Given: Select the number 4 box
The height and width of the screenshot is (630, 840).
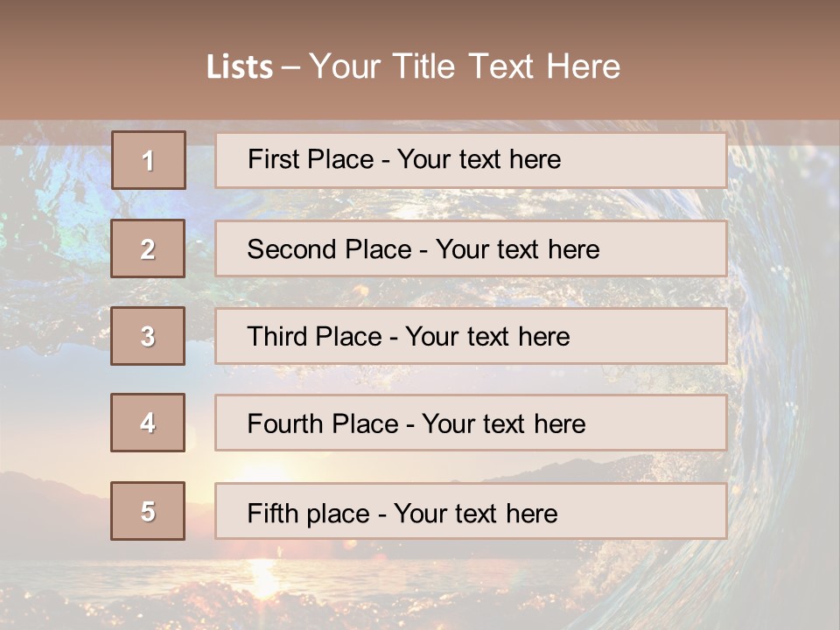Looking at the screenshot, I should click(148, 423).
